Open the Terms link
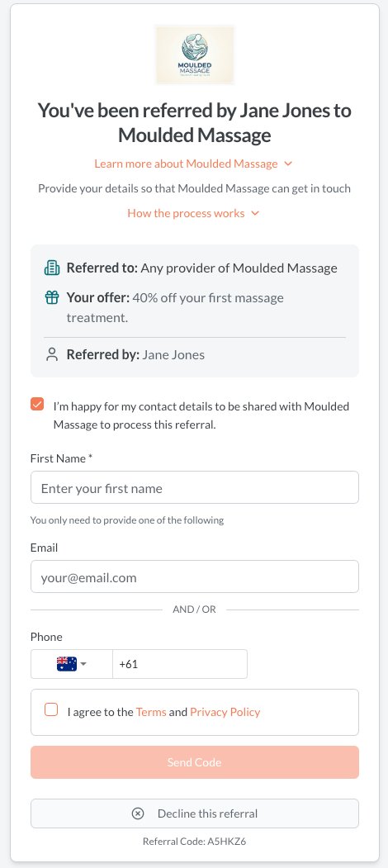 coord(151,712)
